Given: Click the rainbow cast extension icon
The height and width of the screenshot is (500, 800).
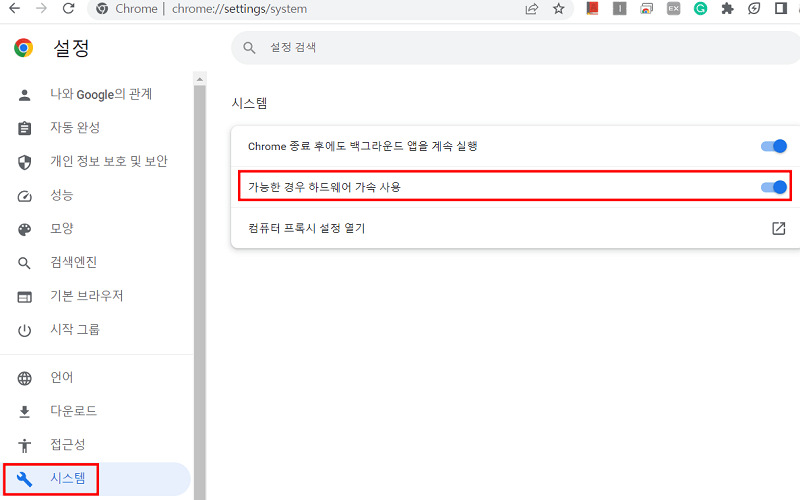Looking at the screenshot, I should click(646, 8).
